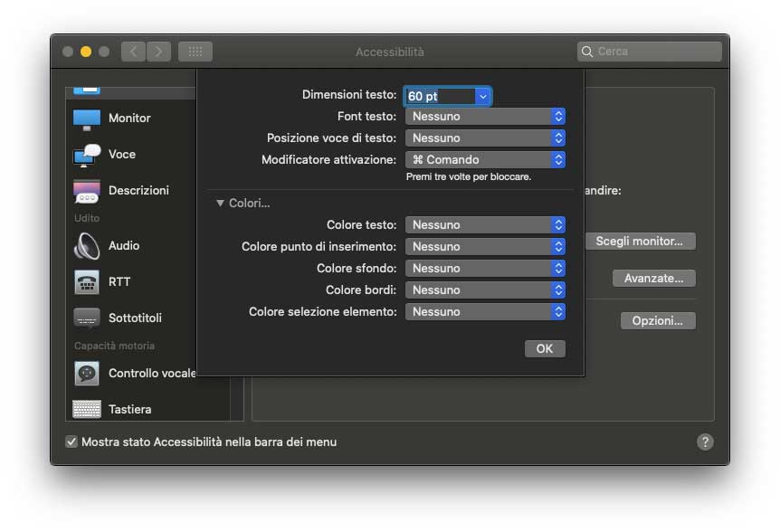Select the Descrizioni sidebar label
This screenshot has width=780, height=532.
[x=138, y=190]
